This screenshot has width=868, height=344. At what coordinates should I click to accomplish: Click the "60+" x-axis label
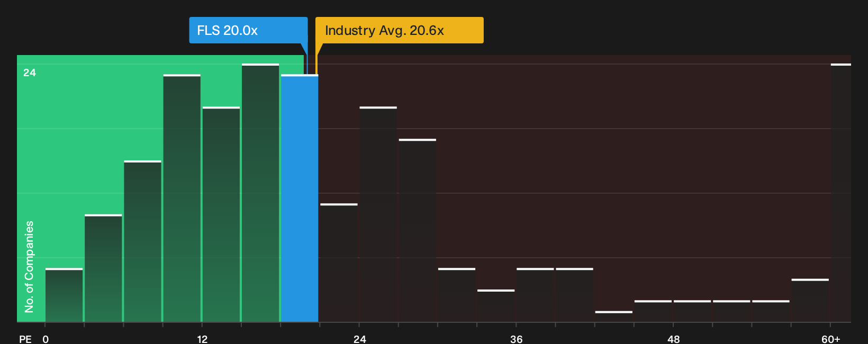coord(831,339)
